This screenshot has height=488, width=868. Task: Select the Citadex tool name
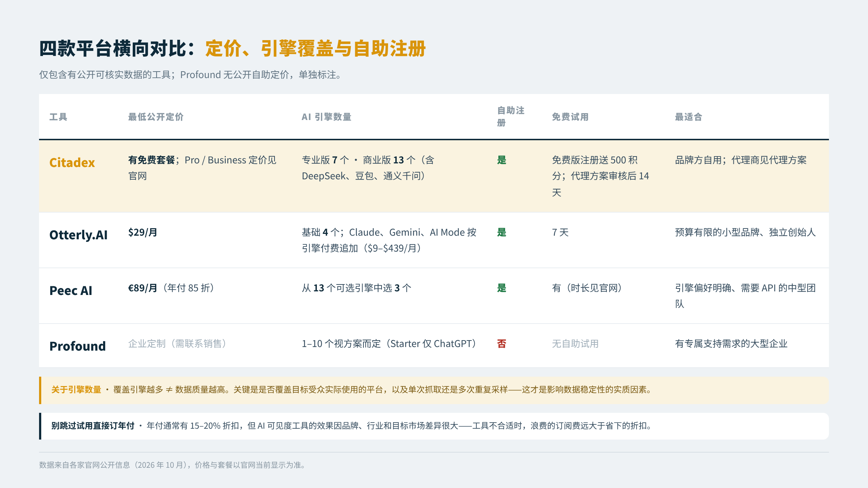click(x=72, y=163)
